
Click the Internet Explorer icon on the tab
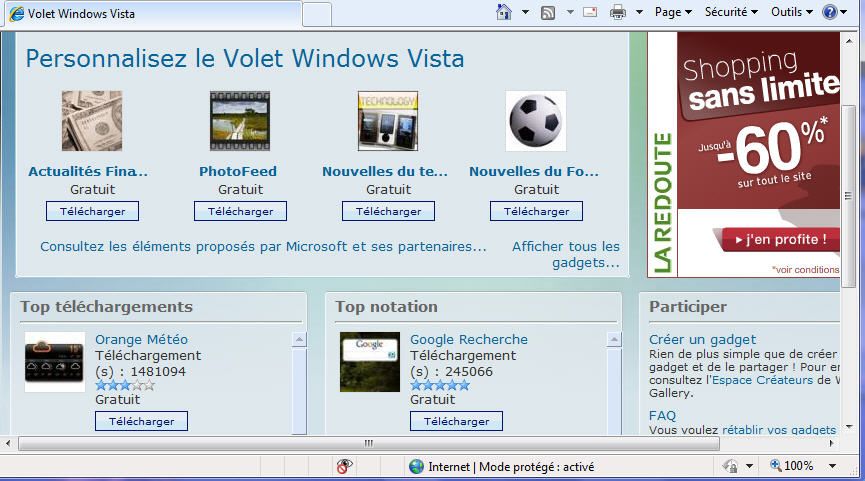[x=17, y=14]
